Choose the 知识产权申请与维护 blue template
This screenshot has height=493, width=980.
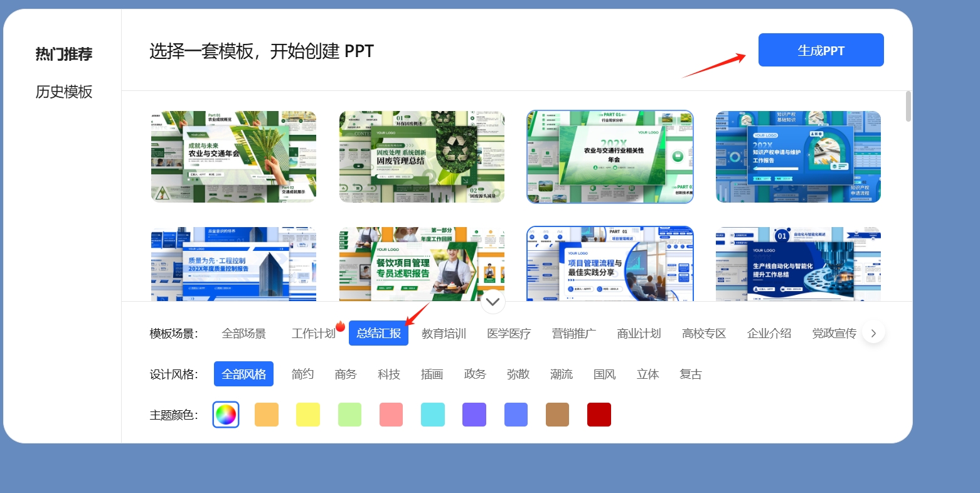click(x=798, y=157)
